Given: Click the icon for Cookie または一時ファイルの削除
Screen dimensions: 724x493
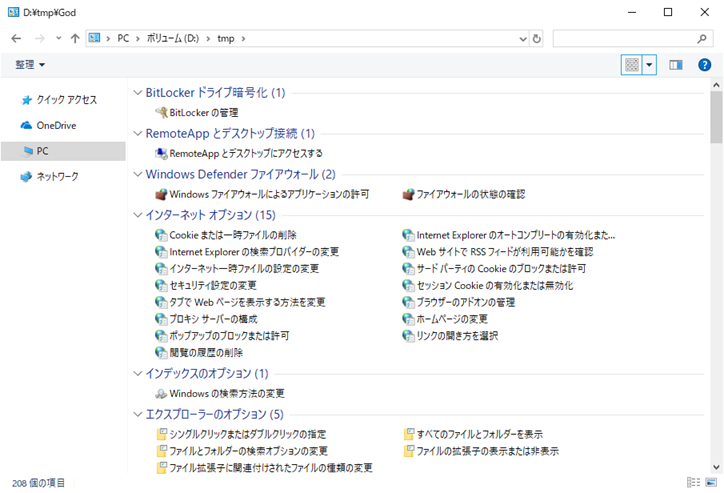Looking at the screenshot, I should (161, 235).
